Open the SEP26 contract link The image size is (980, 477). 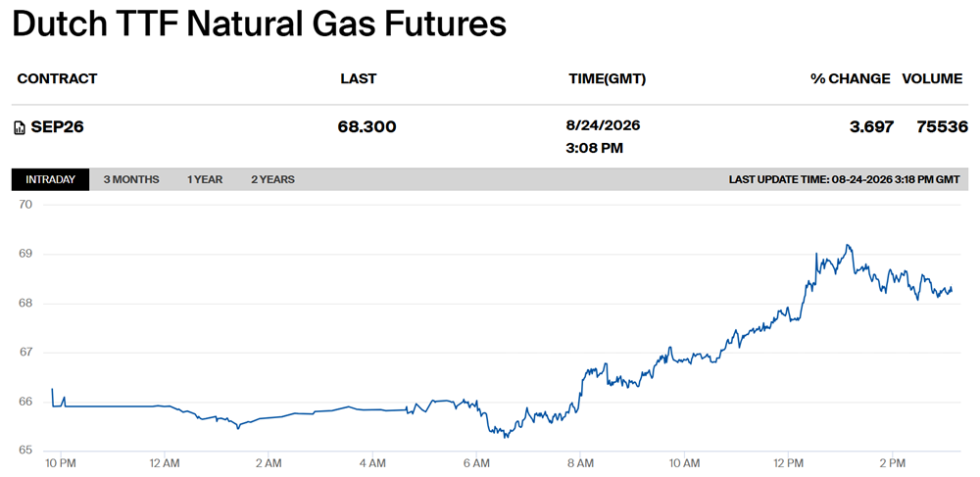click(58, 127)
